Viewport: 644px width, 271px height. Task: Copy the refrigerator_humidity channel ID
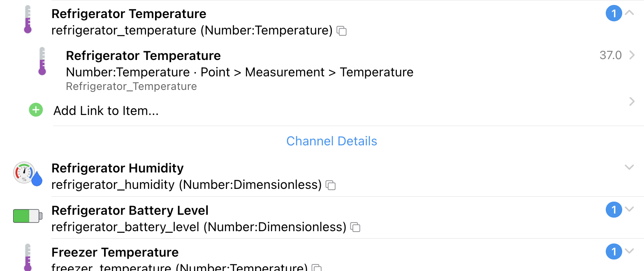point(331,185)
